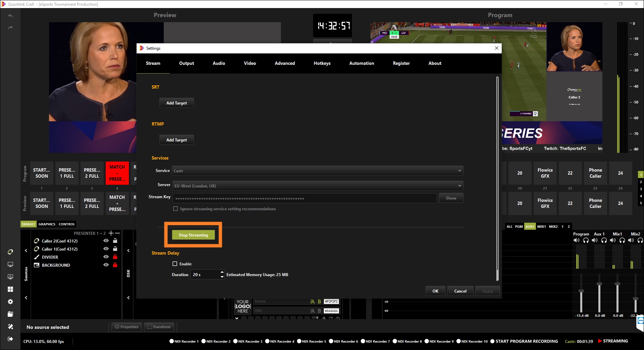The image size is (644, 350).
Task: Show the hidden Stream Key
Action: click(x=451, y=198)
